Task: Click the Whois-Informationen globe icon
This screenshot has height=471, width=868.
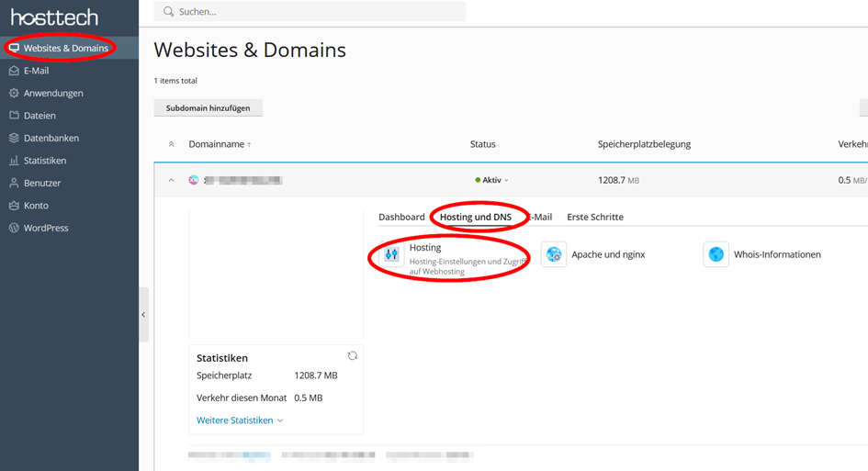Action: pos(716,254)
